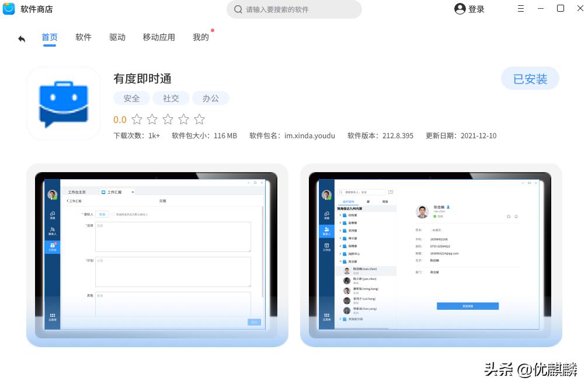
Task: Select the 移动应用 tab
Action: (158, 37)
